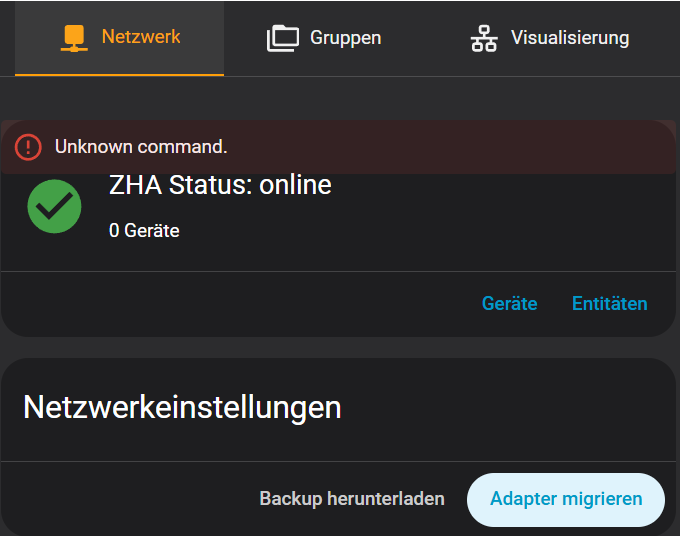Click the Gruppen folder icon
The width and height of the screenshot is (680, 536).
coord(283,38)
